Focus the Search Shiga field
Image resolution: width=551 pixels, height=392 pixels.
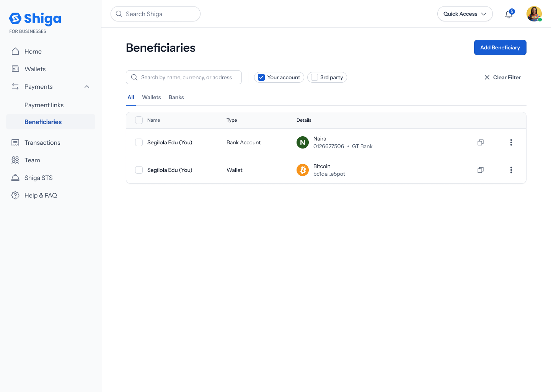coord(155,14)
